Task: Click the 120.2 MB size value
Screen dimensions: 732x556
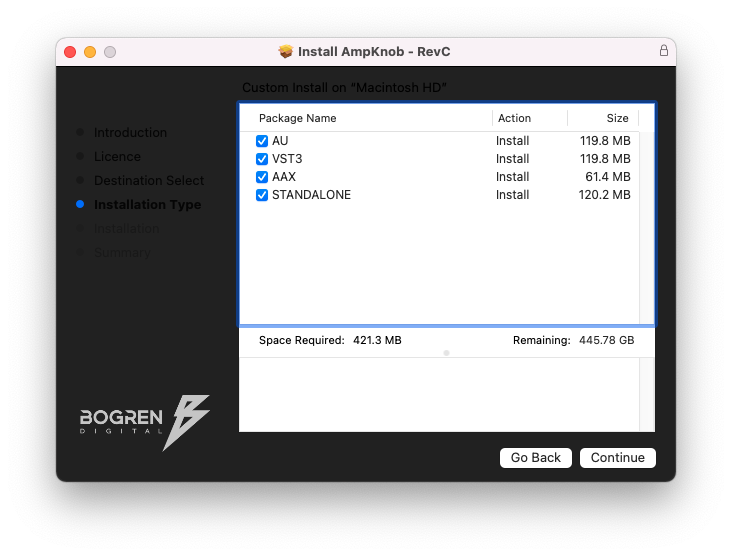Action: (x=605, y=195)
